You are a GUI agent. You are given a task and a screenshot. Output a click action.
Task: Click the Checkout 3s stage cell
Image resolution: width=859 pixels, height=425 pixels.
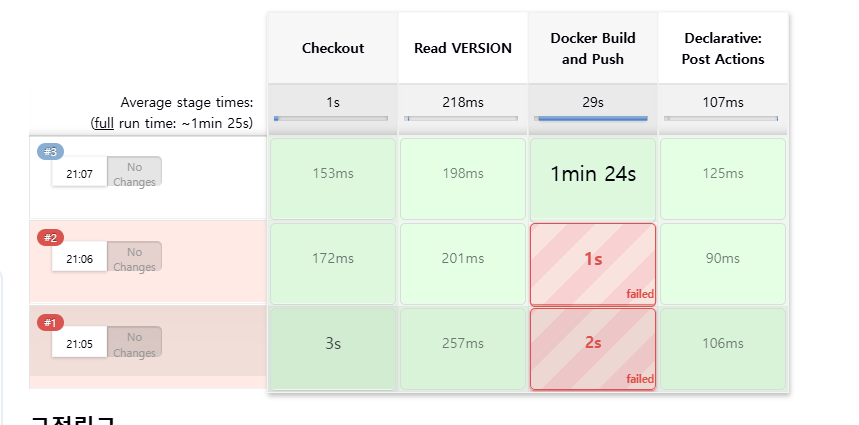(333, 349)
